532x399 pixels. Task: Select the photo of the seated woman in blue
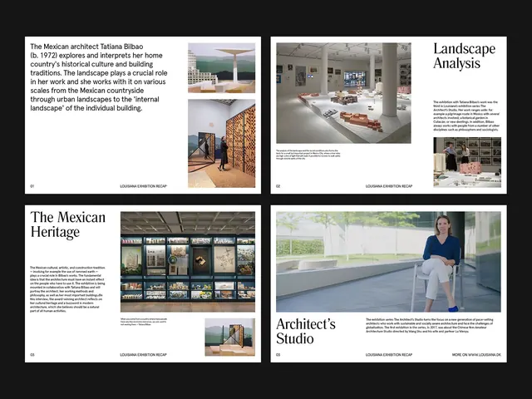click(x=388, y=262)
